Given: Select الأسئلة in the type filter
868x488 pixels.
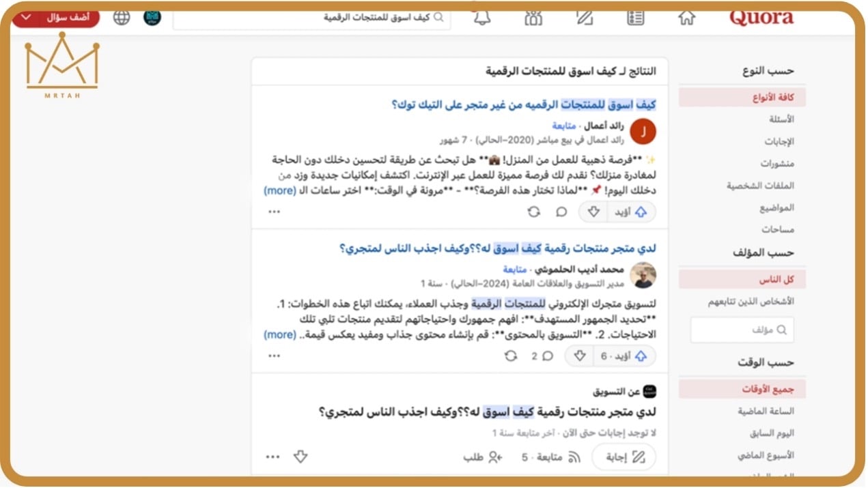Looking at the screenshot, I should [x=781, y=119].
